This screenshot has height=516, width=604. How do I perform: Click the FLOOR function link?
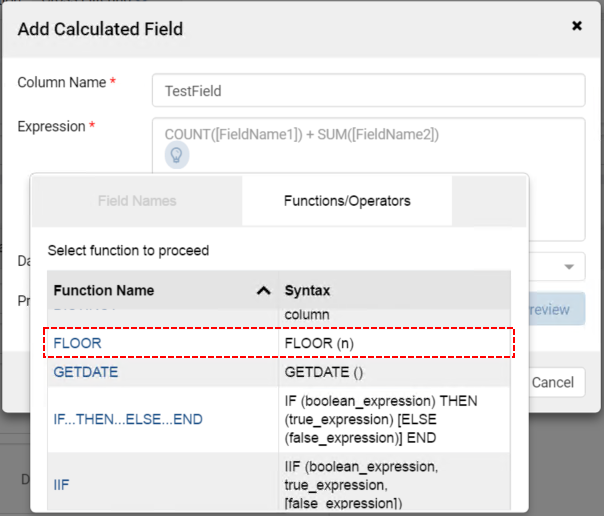(x=77, y=343)
